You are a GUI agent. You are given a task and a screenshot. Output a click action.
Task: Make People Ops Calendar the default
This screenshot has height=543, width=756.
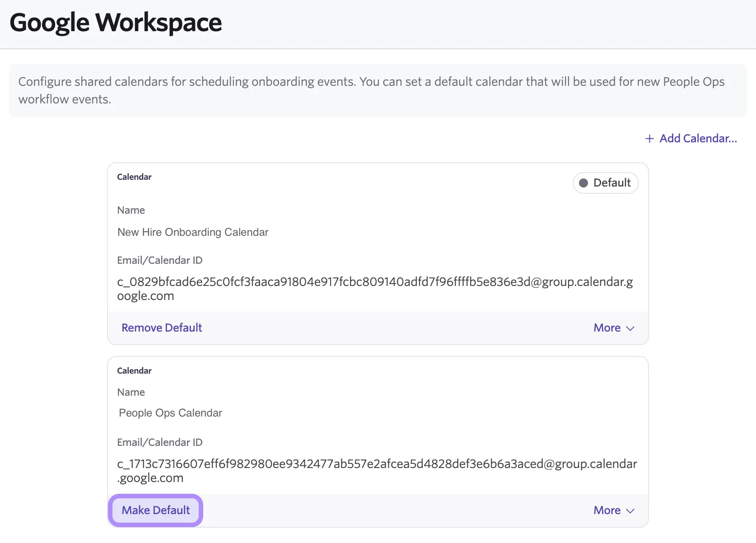tap(156, 510)
